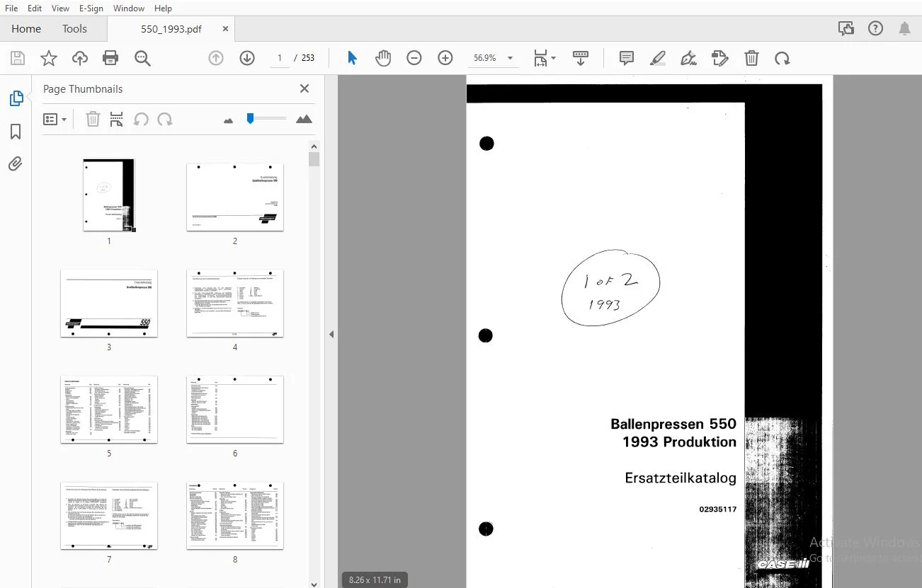Go to the next page with the down arrow
This screenshot has width=922, height=588.
pyautogui.click(x=247, y=58)
